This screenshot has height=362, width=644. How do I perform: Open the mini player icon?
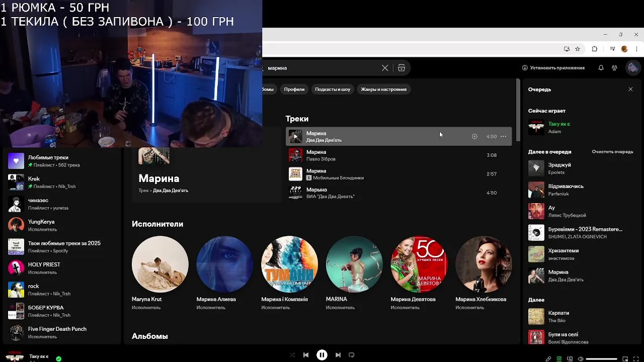coord(625,359)
